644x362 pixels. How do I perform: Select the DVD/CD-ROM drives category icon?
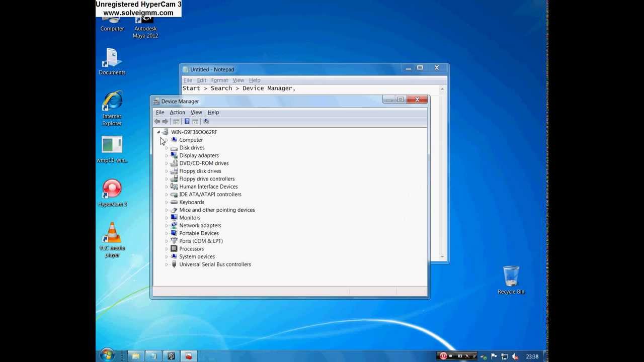pos(174,163)
